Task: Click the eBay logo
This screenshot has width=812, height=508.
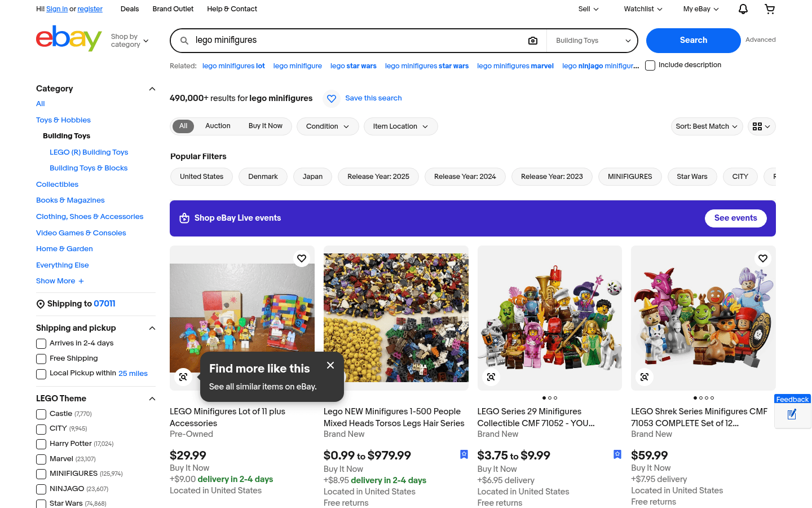Action: 69,38
